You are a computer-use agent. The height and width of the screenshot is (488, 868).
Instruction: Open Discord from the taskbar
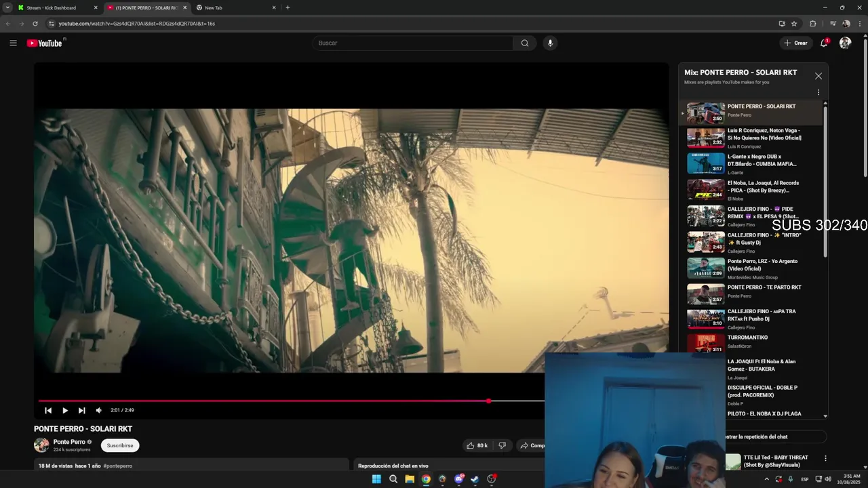tap(458, 479)
